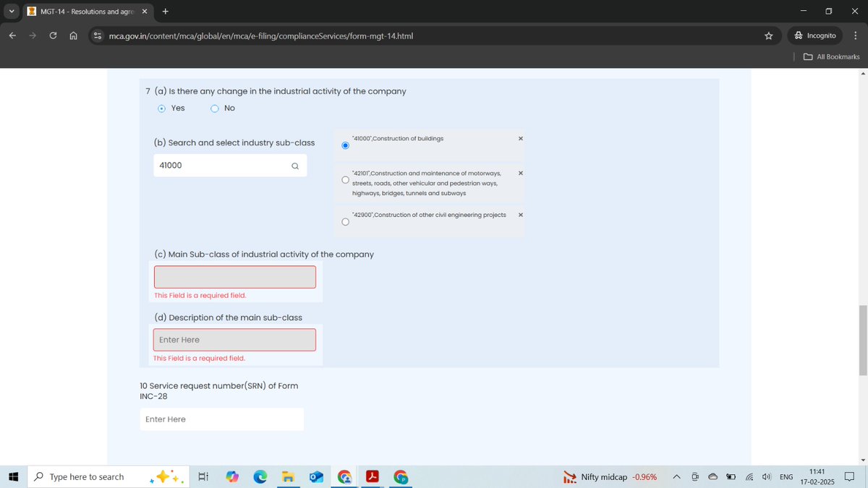The image size is (868, 488).
Task: View site information icon in address bar
Action: 97,35
